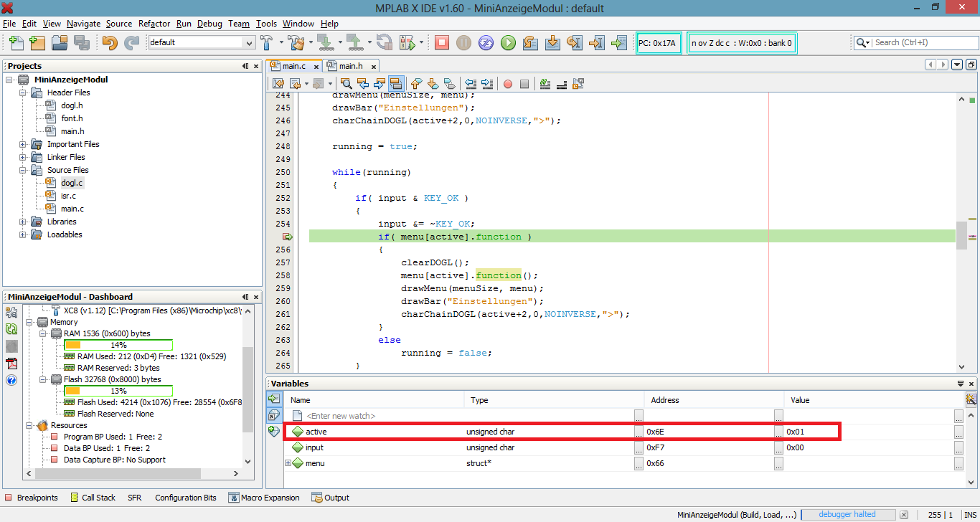Collapse the Header Files tree node
Viewport: 980px width, 522px height.
click(x=22, y=92)
